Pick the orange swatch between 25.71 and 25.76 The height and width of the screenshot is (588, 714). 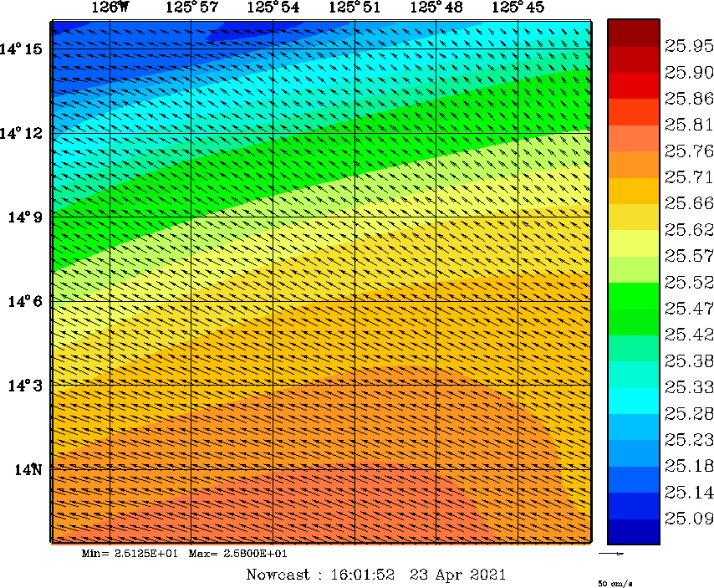coord(634,165)
